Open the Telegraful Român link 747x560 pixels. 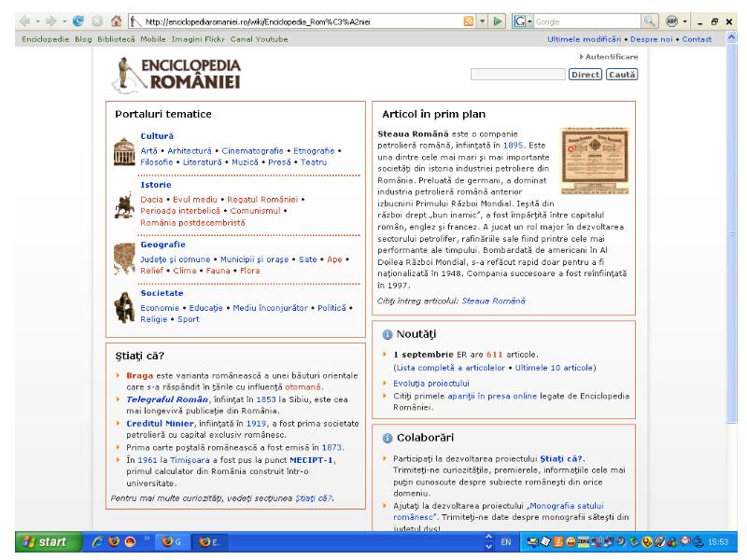pos(167,399)
